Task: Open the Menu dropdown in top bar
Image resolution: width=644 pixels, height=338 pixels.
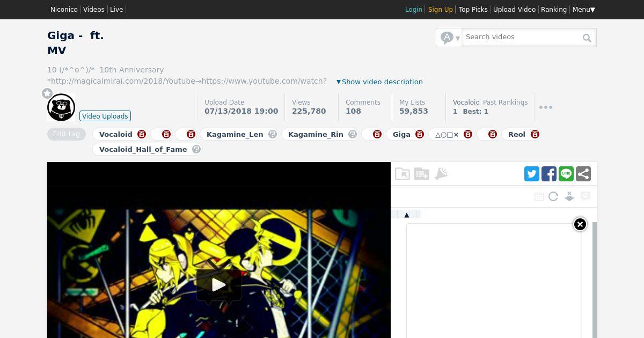Action: (x=584, y=9)
